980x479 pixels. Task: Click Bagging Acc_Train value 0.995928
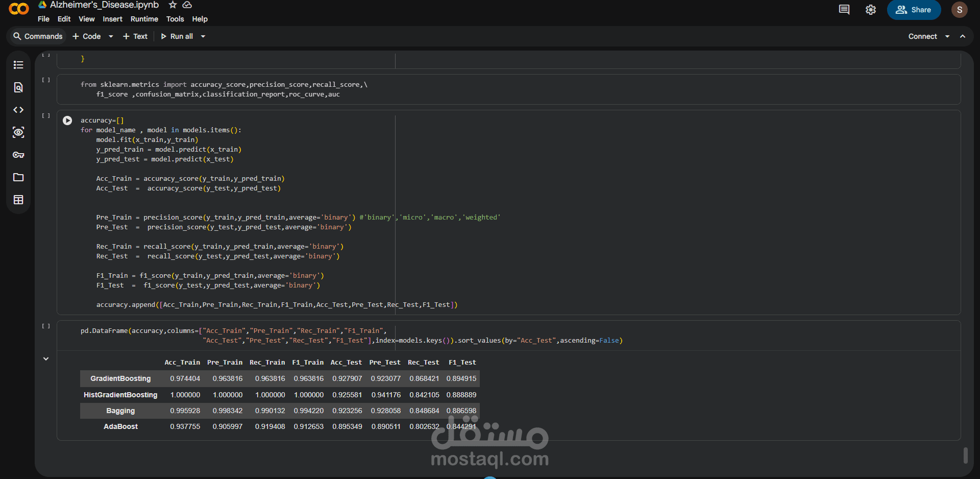[185, 411]
